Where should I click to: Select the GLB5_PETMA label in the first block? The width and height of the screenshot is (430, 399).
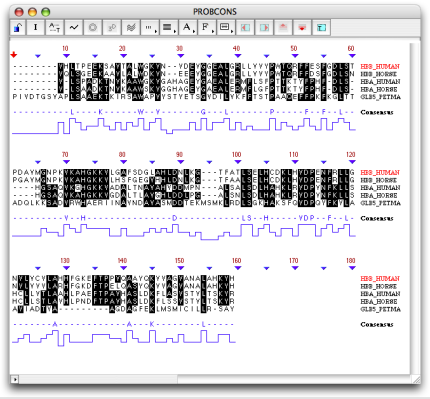click(380, 97)
